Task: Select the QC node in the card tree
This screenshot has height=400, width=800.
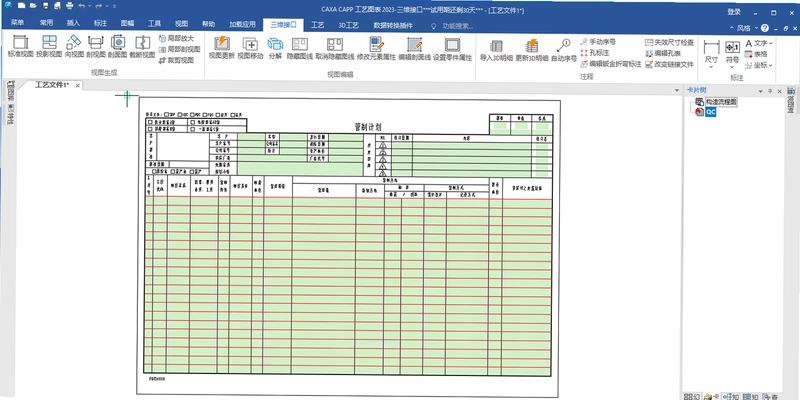Action: click(x=711, y=112)
